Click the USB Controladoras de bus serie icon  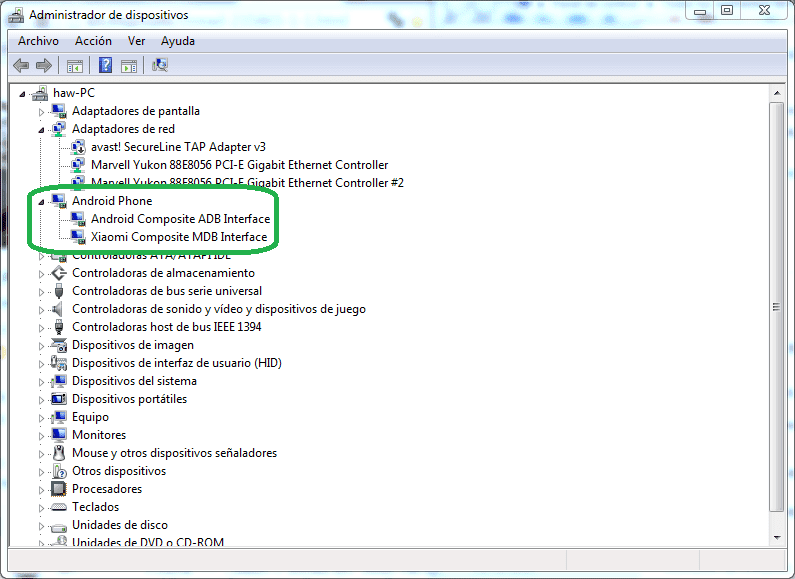[59, 291]
